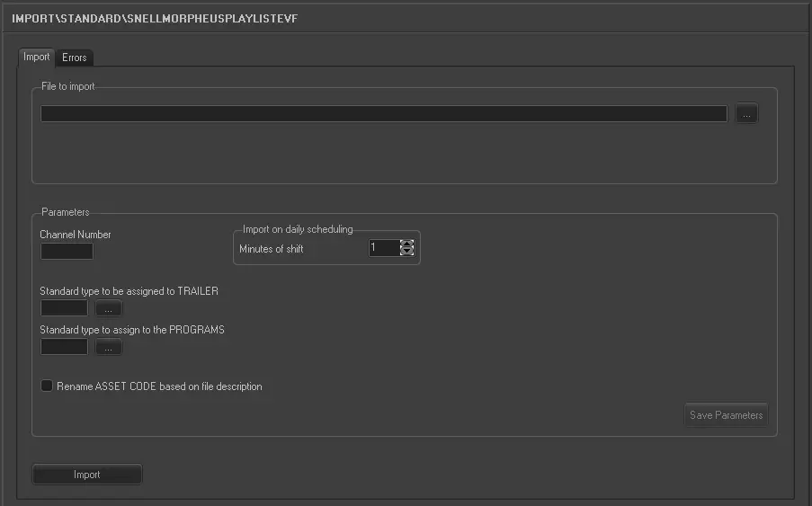812x506 pixels.
Task: Click the TRAILER standard type field
Action: click(x=65, y=308)
